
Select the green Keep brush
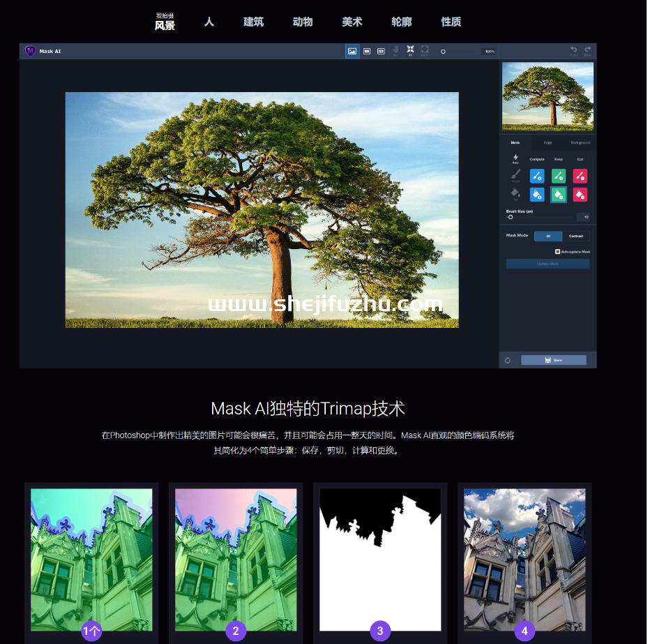coord(558,176)
